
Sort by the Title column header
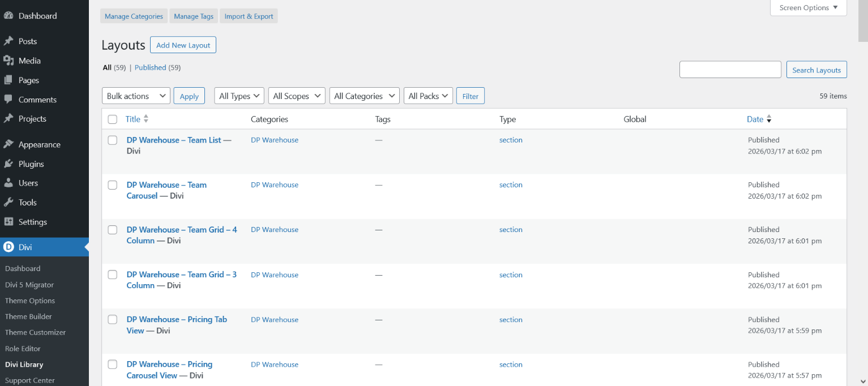pos(133,119)
